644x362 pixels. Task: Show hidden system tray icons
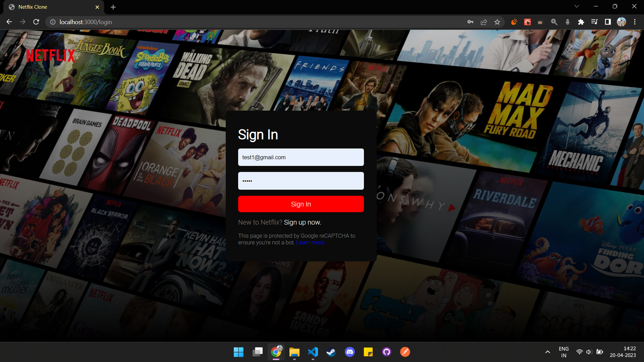click(547, 352)
